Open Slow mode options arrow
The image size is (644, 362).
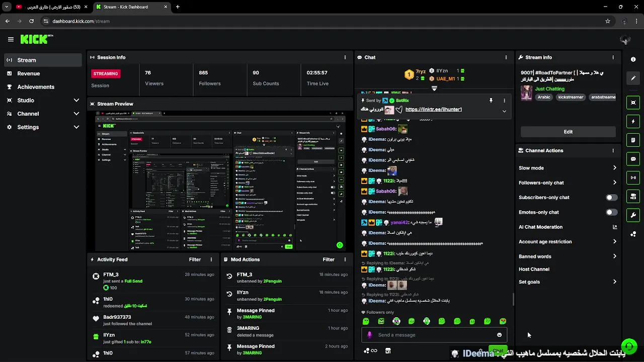tap(614, 168)
